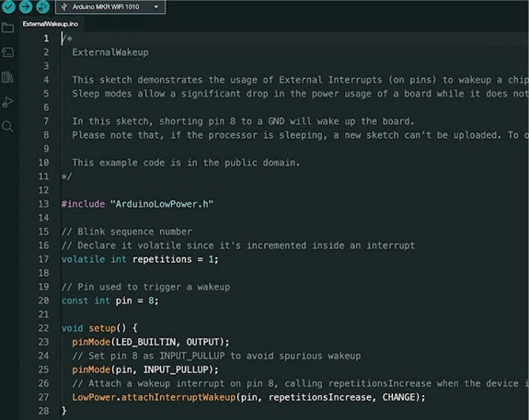529x420 pixels.
Task: Click 'void' keyword on line 22
Action: click(x=72, y=328)
